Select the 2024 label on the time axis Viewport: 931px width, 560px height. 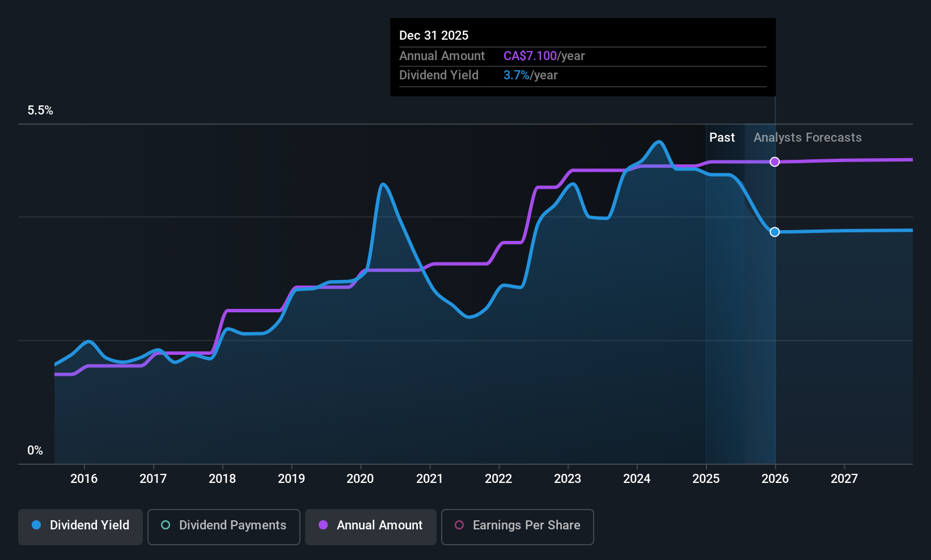637,478
